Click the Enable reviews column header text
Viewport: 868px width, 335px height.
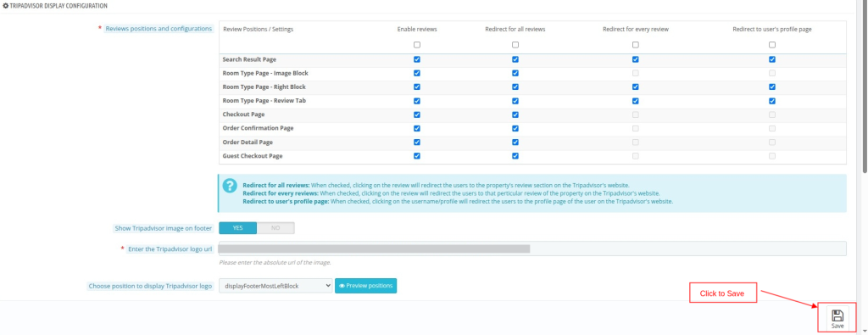point(417,30)
